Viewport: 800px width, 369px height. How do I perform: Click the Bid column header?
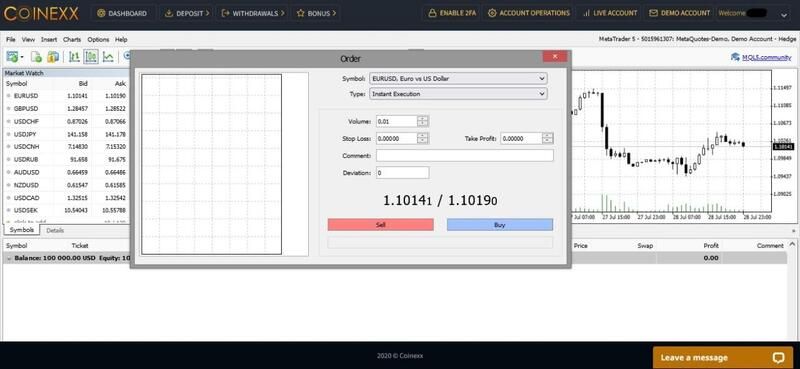83,83
